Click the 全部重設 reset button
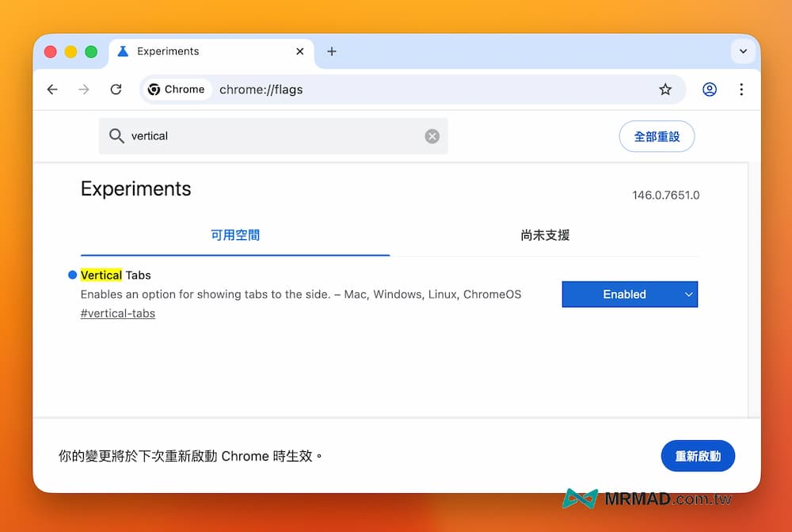This screenshot has width=792, height=532. pos(656,135)
